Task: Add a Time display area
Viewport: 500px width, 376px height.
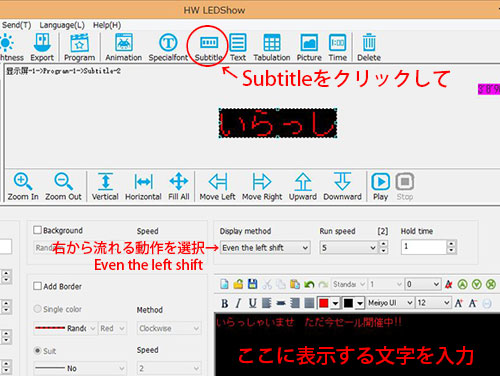Action: pyautogui.click(x=338, y=47)
